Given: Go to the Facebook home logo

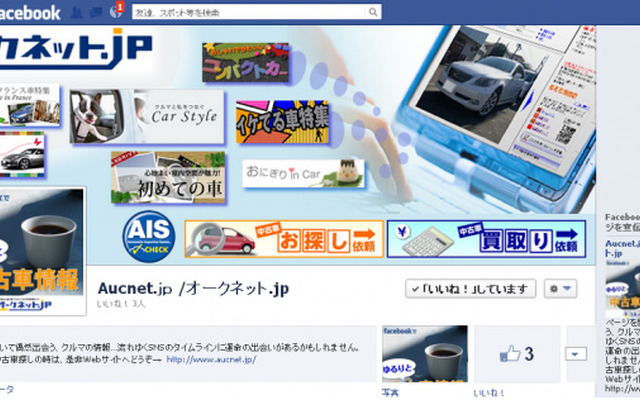Looking at the screenshot, I should 29,13.
